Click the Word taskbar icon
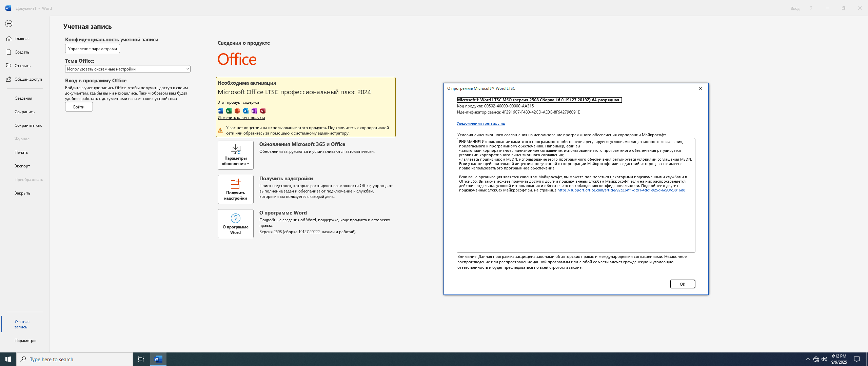 click(x=158, y=359)
